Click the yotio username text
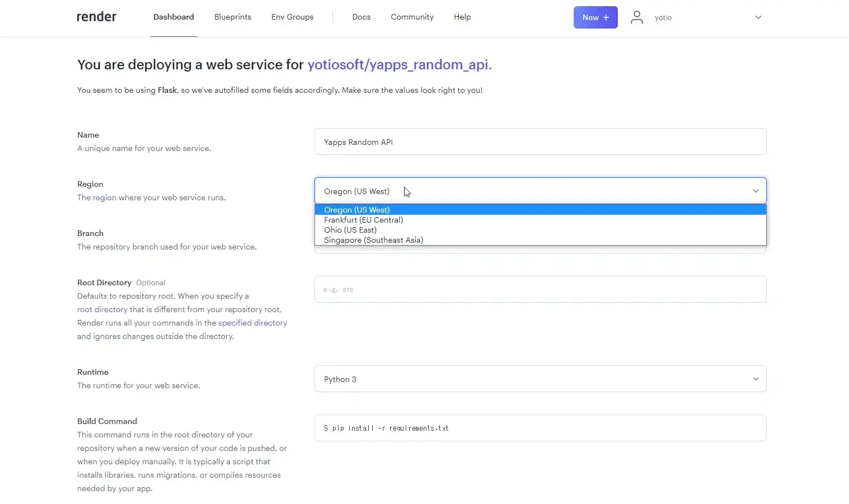The height and width of the screenshot is (504, 849). click(663, 17)
